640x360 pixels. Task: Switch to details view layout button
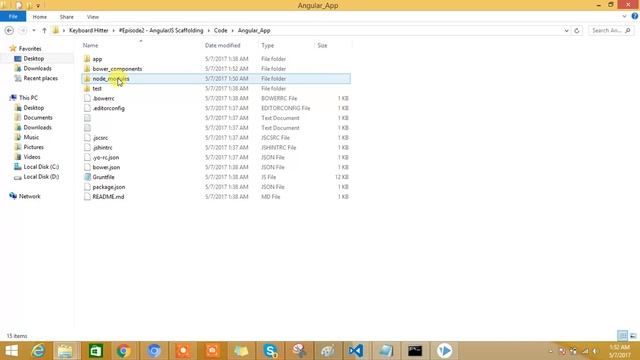click(x=622, y=336)
